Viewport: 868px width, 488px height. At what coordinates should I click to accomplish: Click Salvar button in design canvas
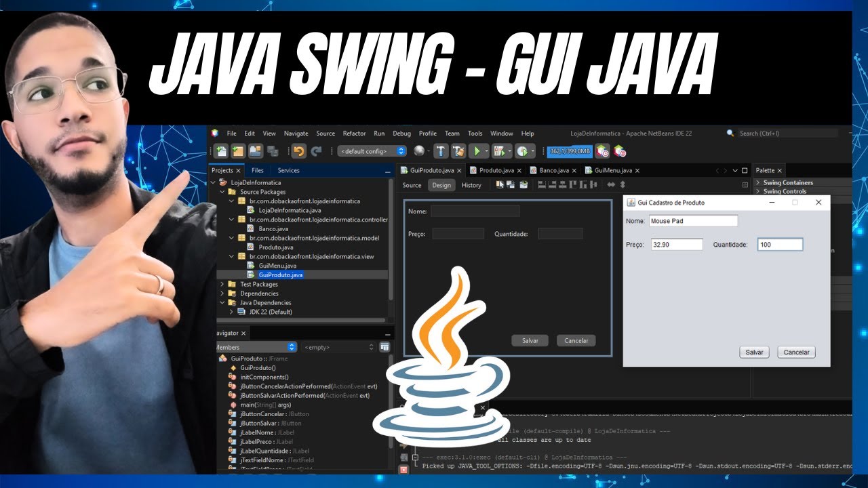[530, 340]
